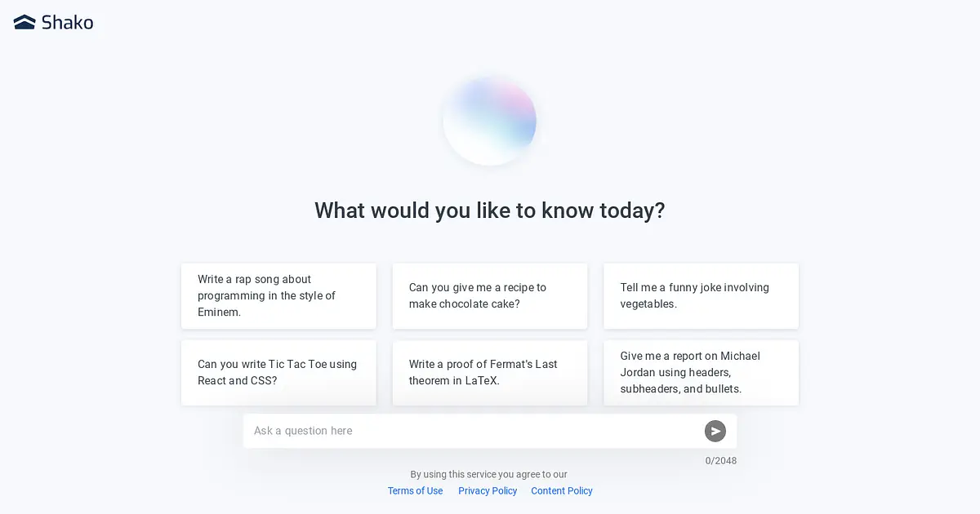The width and height of the screenshot is (980, 514).
Task: Select the Tic Tac Toe React prompt
Action: pos(278,373)
